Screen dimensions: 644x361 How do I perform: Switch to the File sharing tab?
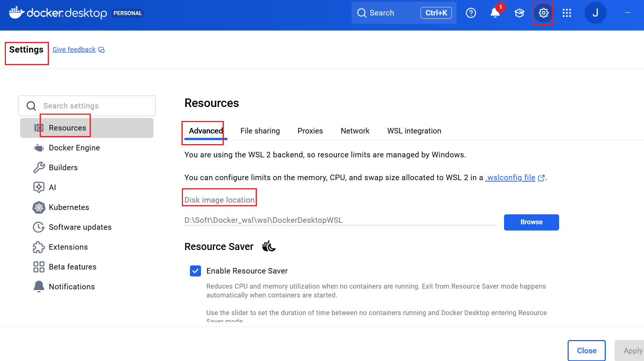click(260, 131)
